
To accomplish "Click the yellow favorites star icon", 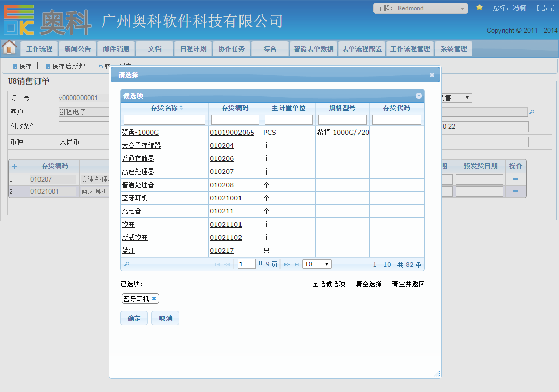I will coord(480,8).
